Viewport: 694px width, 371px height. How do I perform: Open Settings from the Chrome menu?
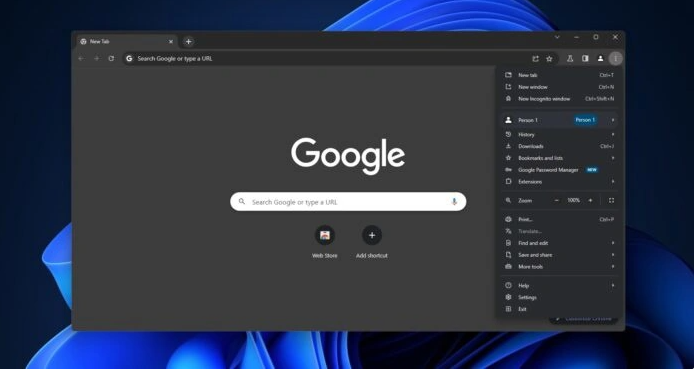click(559, 298)
